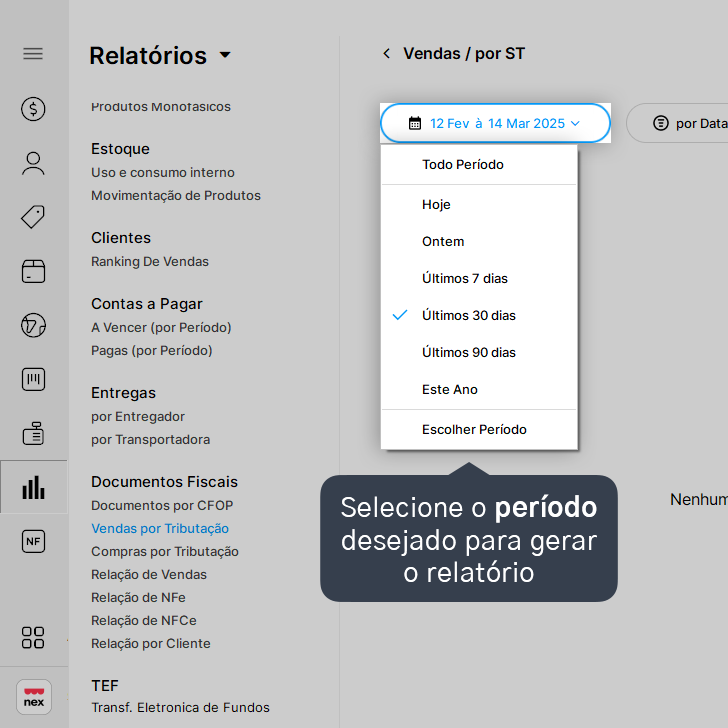
Task: Click the Estoque section heading
Action: coord(120,149)
